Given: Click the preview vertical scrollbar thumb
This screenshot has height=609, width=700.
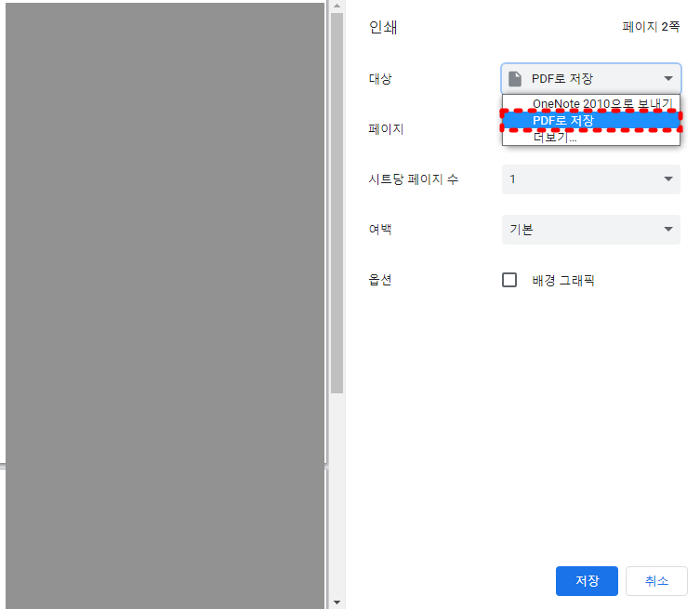Looking at the screenshot, I should (337, 203).
